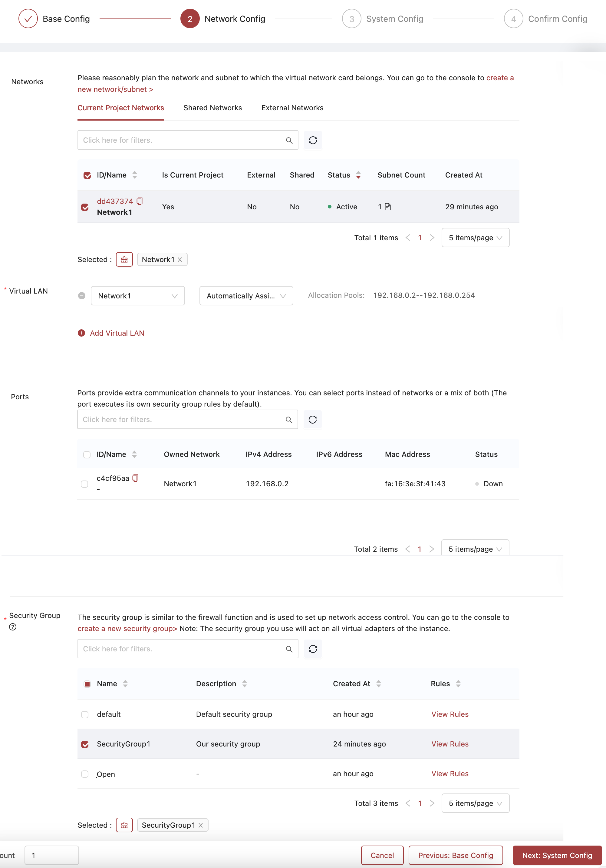Open subnet details via document icon
Image resolution: width=606 pixels, height=868 pixels.
[x=388, y=207]
